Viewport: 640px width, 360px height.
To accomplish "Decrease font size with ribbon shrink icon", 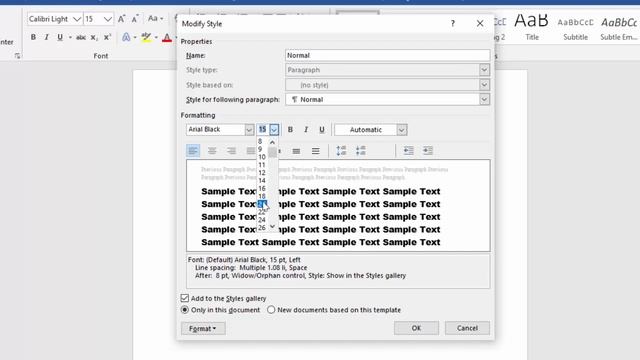I will (x=135, y=19).
